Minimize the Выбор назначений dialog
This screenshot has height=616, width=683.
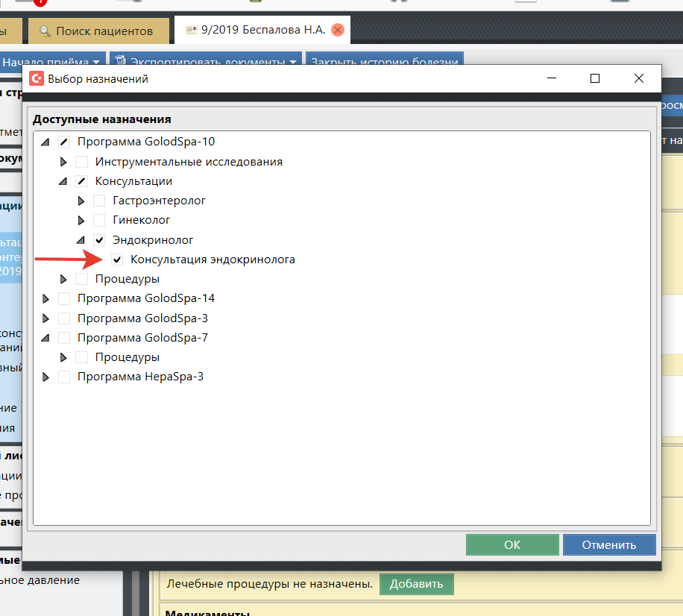tap(552, 78)
